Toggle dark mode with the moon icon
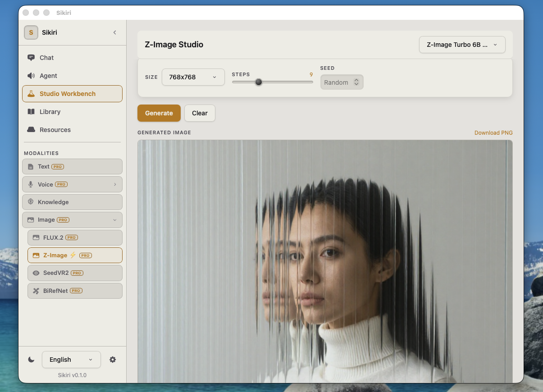543x392 pixels. point(31,360)
